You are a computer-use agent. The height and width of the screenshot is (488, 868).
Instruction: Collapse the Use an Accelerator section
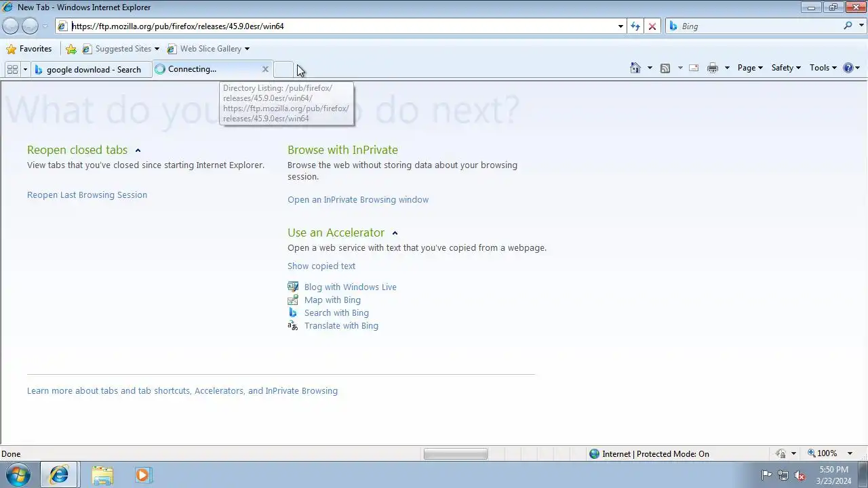click(x=395, y=233)
